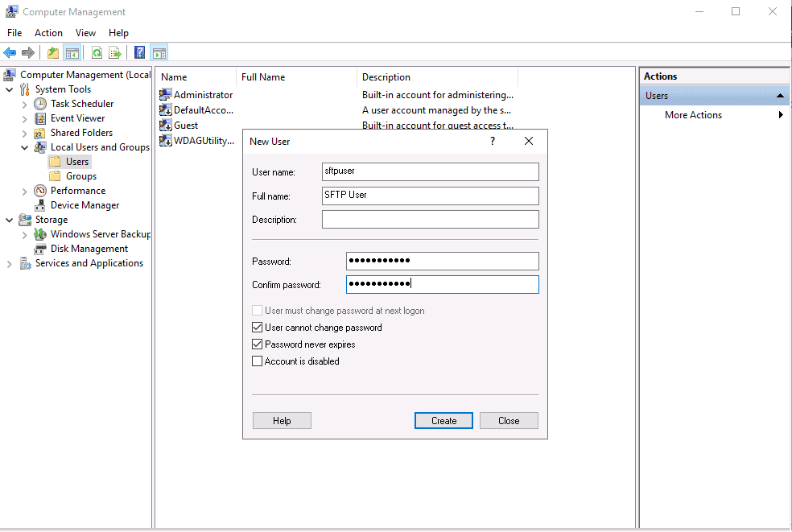Screen dimensions: 792x532
Task: Click the Export List toolbar icon
Action: pyautogui.click(x=115, y=52)
